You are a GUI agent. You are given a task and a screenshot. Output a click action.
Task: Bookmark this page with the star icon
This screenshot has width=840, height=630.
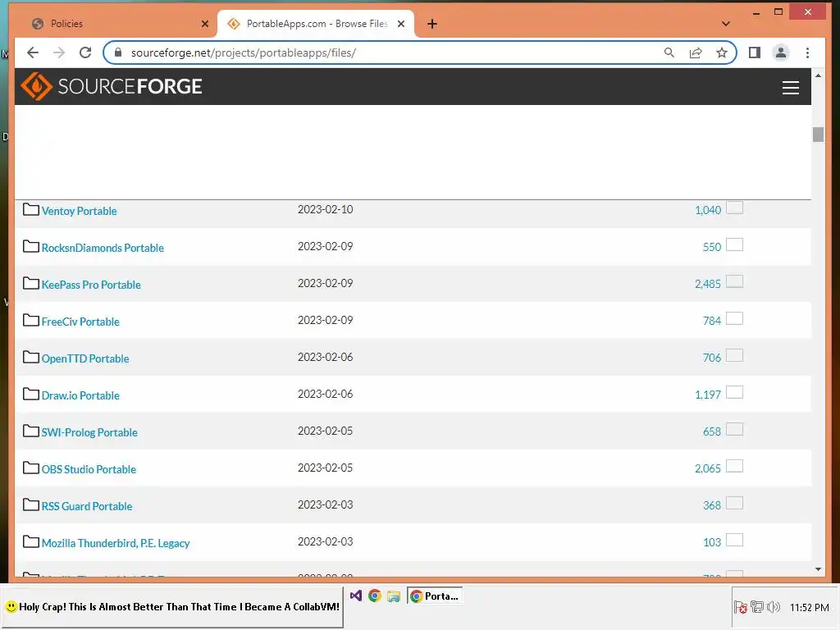pos(722,52)
